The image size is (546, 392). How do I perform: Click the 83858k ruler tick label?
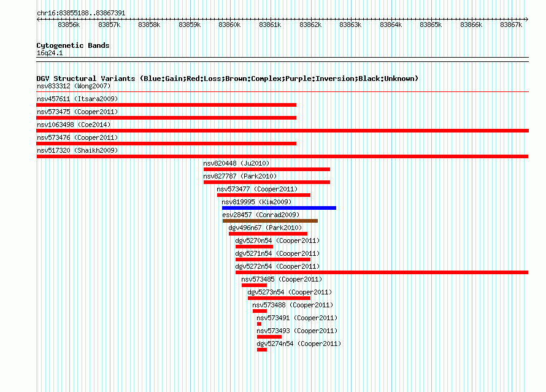click(x=149, y=25)
